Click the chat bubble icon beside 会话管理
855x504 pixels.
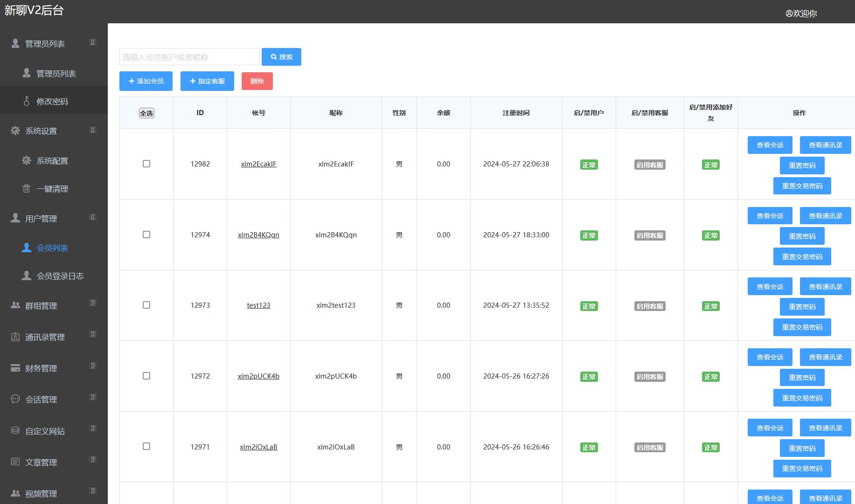tap(15, 399)
